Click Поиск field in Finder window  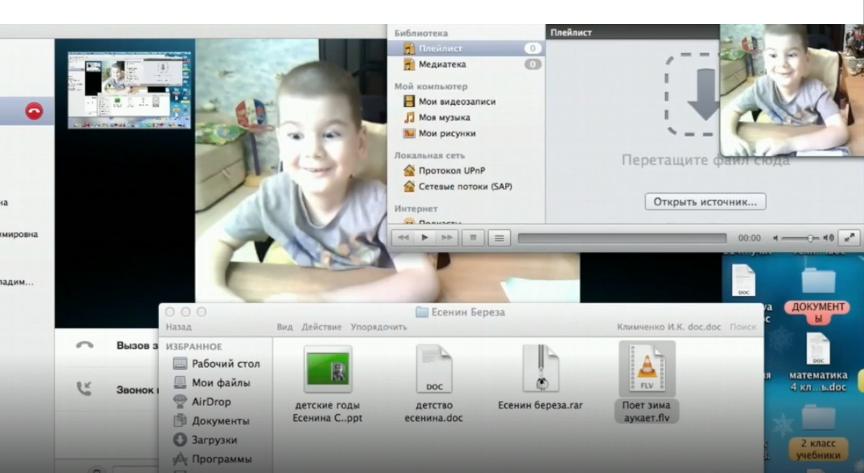tap(743, 327)
